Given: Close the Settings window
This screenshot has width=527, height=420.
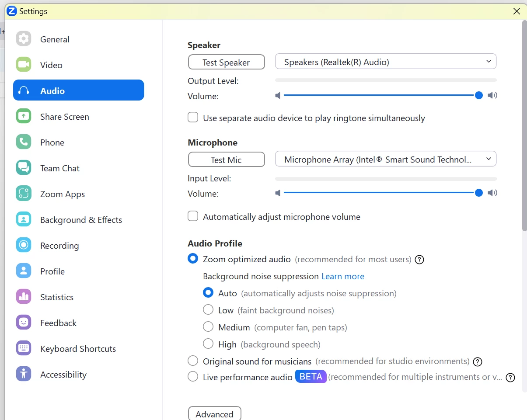Looking at the screenshot, I should point(517,11).
